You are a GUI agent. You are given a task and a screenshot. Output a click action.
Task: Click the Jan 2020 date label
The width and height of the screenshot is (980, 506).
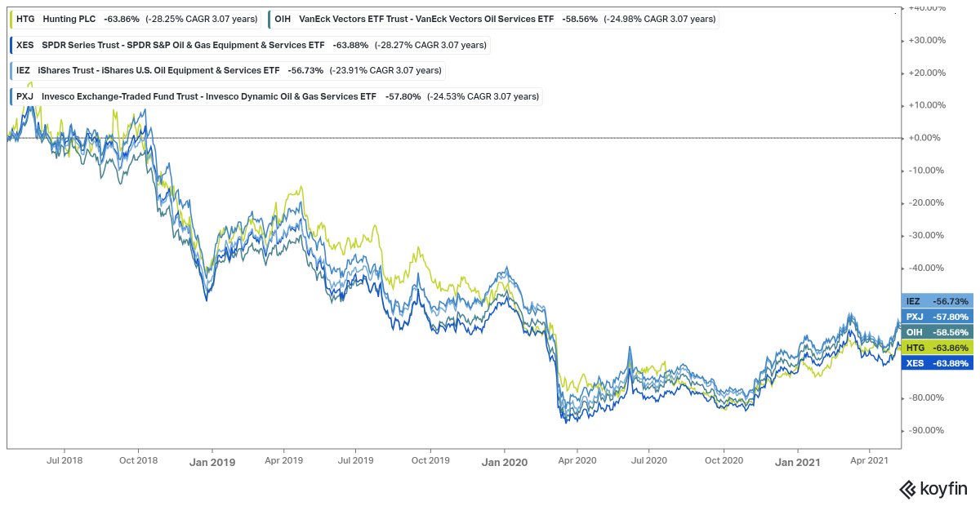click(505, 462)
